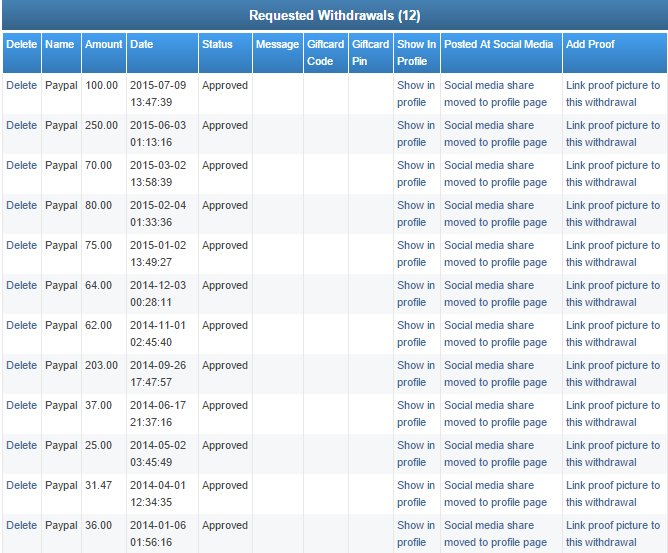This screenshot has width=668, height=553.
Task: Link proof picture to 36.00 withdrawal
Action: point(613,534)
